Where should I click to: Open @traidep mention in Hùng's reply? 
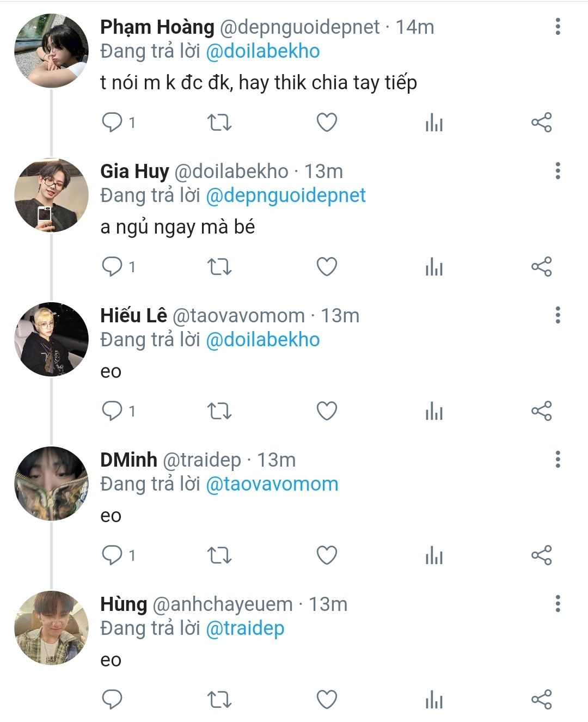tap(245, 628)
